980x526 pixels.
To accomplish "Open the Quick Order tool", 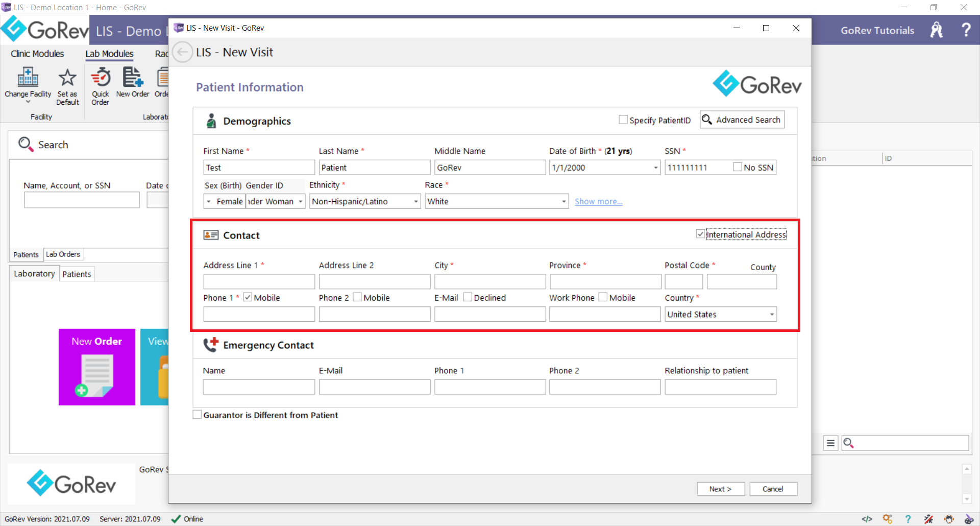I will click(101, 86).
